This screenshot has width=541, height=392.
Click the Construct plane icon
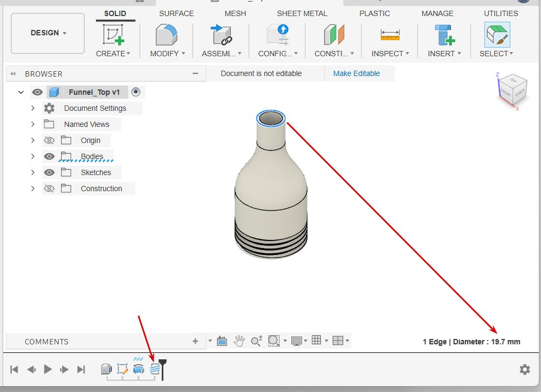pos(334,34)
